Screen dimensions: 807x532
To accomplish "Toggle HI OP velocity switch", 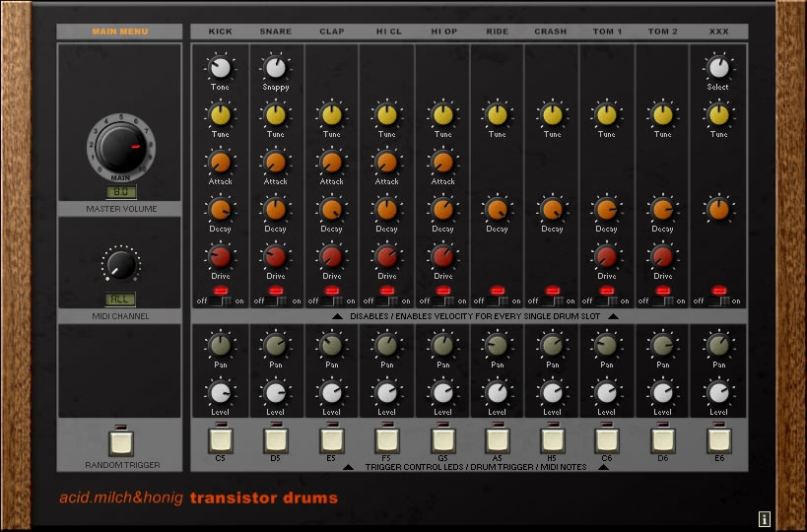I will pyautogui.click(x=443, y=301).
